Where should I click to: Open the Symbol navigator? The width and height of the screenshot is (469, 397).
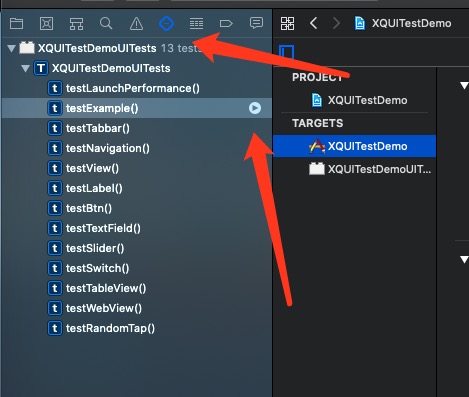pos(76,24)
